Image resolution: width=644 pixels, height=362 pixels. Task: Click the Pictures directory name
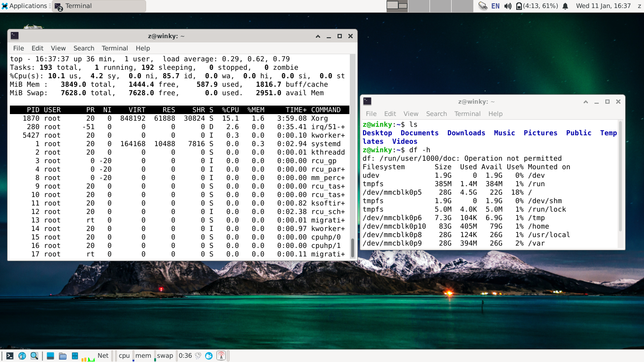[541, 133]
